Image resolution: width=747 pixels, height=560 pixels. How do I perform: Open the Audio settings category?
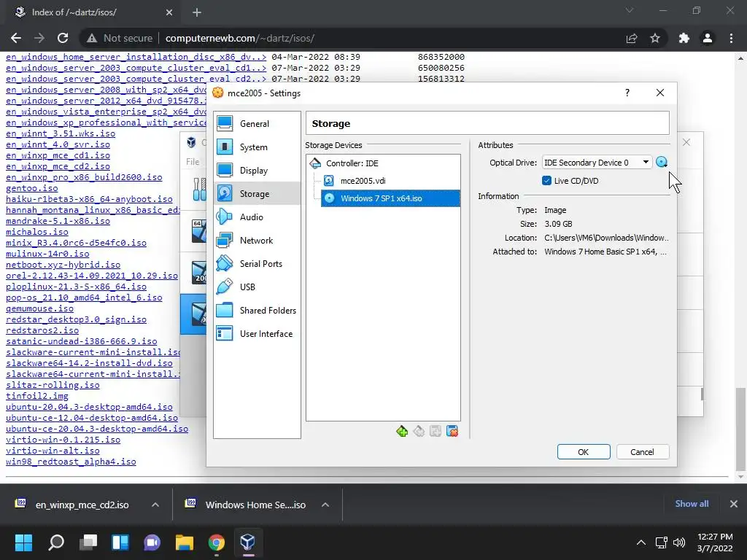257,217
